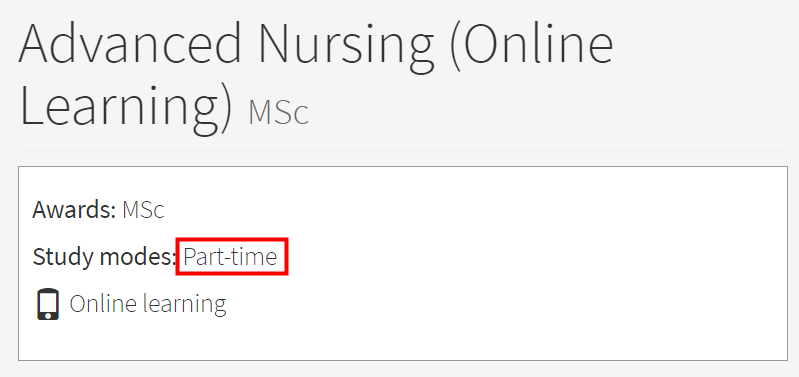799x377 pixels.
Task: Click the Awards: label
Action: pyautogui.click(x=74, y=209)
